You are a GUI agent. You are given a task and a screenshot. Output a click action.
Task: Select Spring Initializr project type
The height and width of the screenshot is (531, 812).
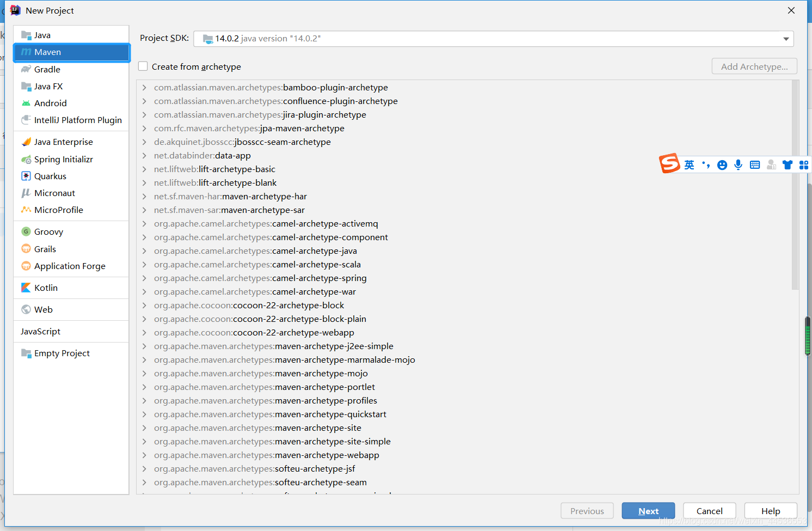pos(71,159)
